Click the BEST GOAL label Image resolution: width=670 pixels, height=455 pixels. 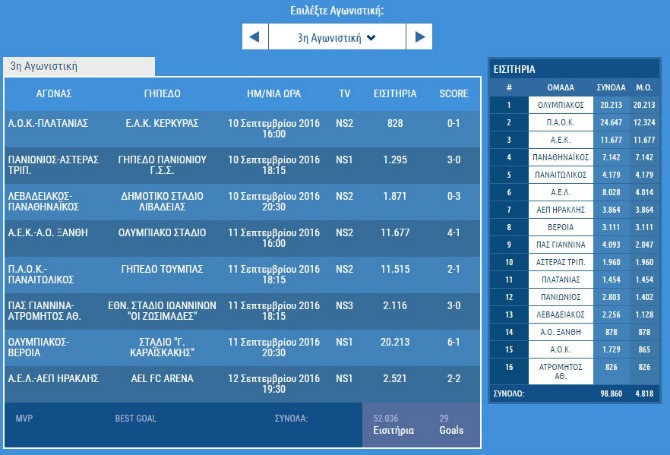tap(135, 418)
